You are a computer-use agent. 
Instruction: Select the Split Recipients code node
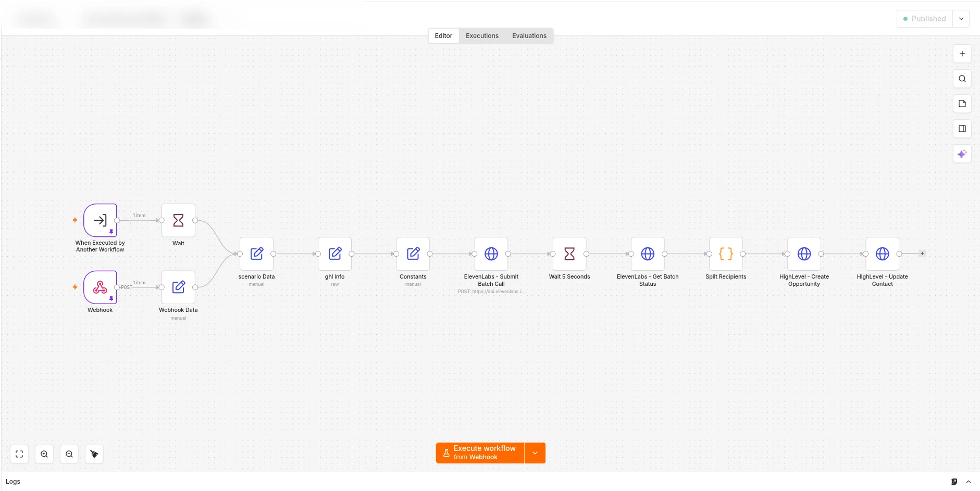[726, 254]
